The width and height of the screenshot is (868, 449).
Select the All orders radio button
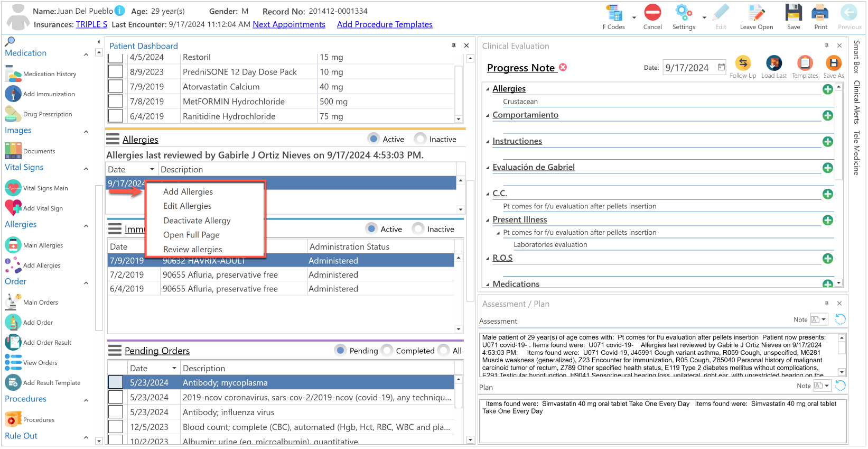click(x=444, y=350)
